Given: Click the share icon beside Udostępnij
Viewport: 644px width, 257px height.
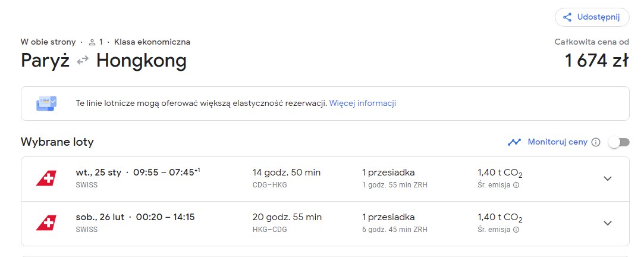Looking at the screenshot, I should click(567, 17).
